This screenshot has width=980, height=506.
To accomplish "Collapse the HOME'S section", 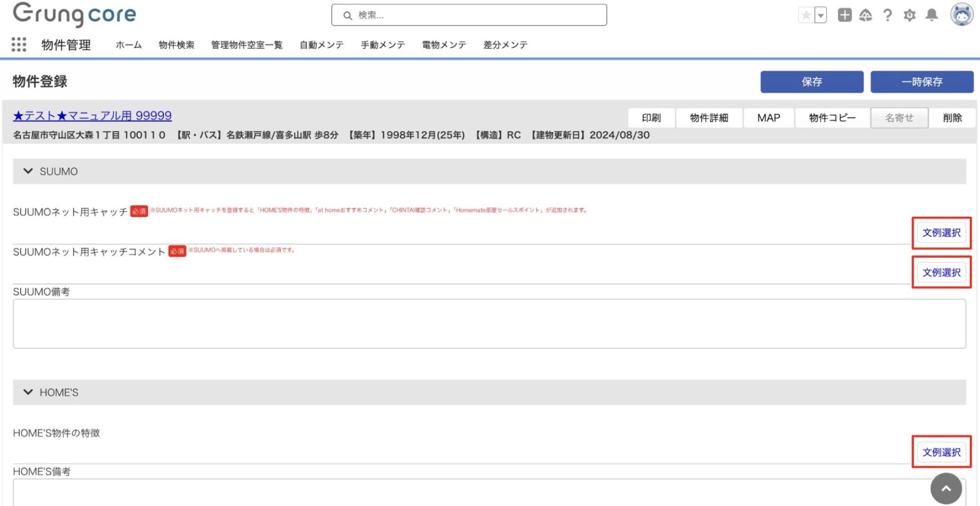I will click(x=28, y=392).
